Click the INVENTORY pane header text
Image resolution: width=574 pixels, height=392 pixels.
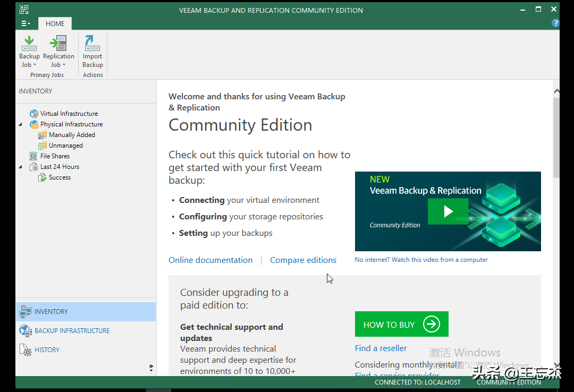click(36, 91)
